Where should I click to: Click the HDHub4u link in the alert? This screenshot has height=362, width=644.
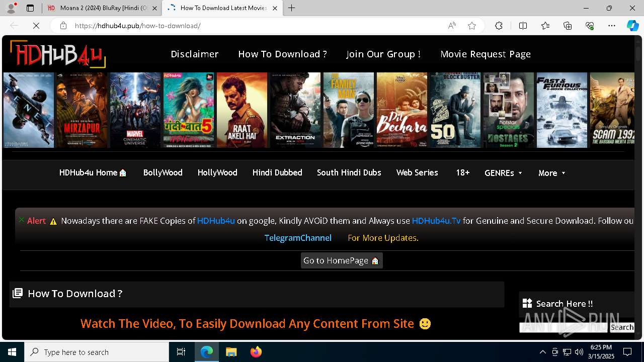click(216, 221)
